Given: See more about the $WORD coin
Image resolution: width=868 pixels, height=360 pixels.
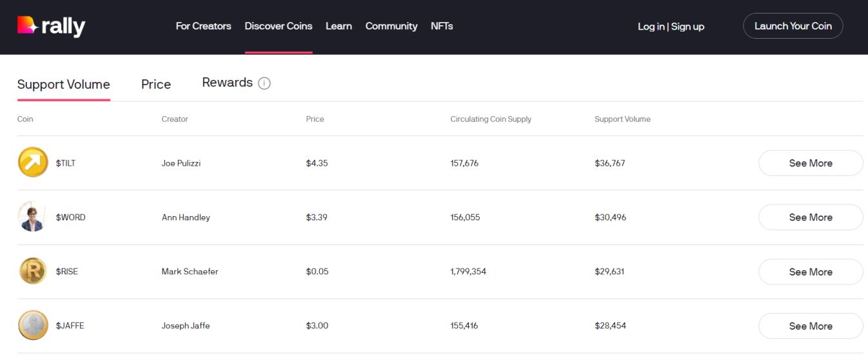Looking at the screenshot, I should pyautogui.click(x=811, y=217).
